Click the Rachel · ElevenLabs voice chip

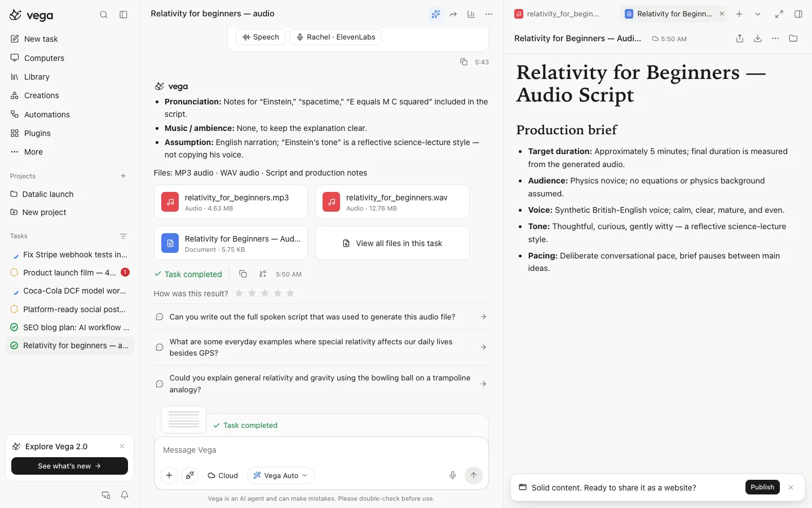336,37
